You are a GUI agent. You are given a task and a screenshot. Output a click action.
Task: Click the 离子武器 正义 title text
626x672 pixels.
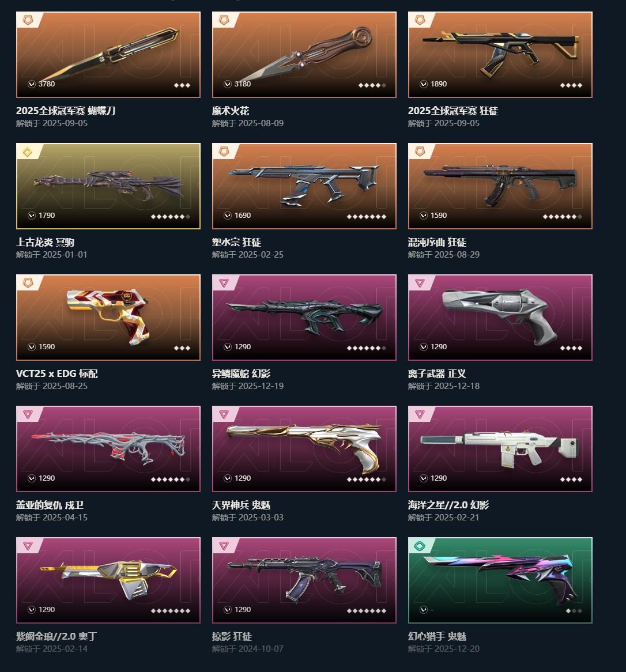(437, 373)
